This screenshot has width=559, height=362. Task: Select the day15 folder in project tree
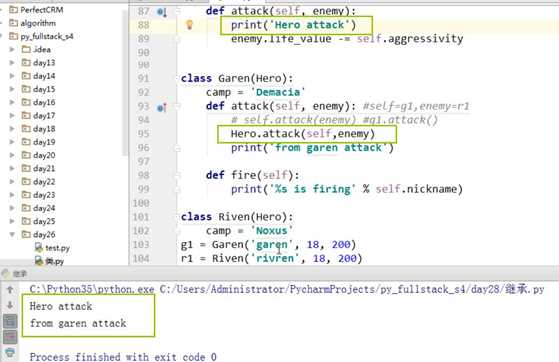(x=44, y=89)
